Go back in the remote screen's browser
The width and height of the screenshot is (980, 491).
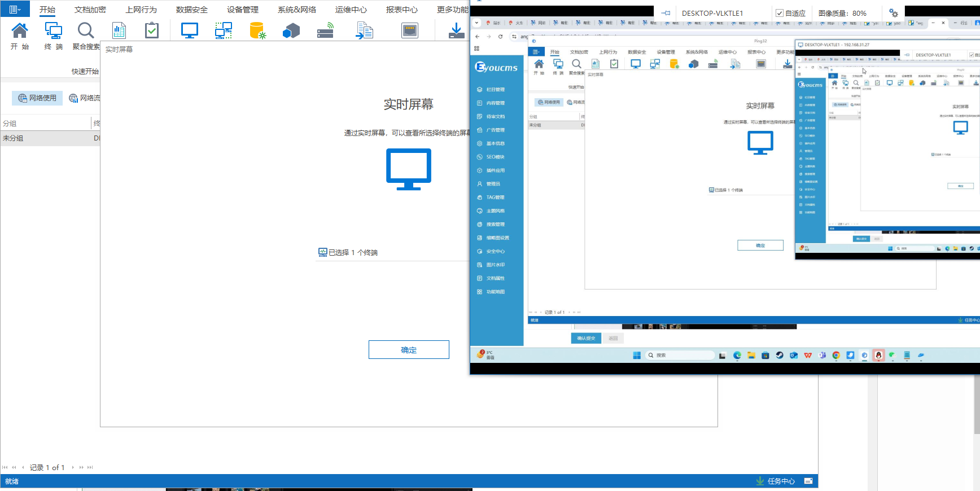pyautogui.click(x=478, y=37)
